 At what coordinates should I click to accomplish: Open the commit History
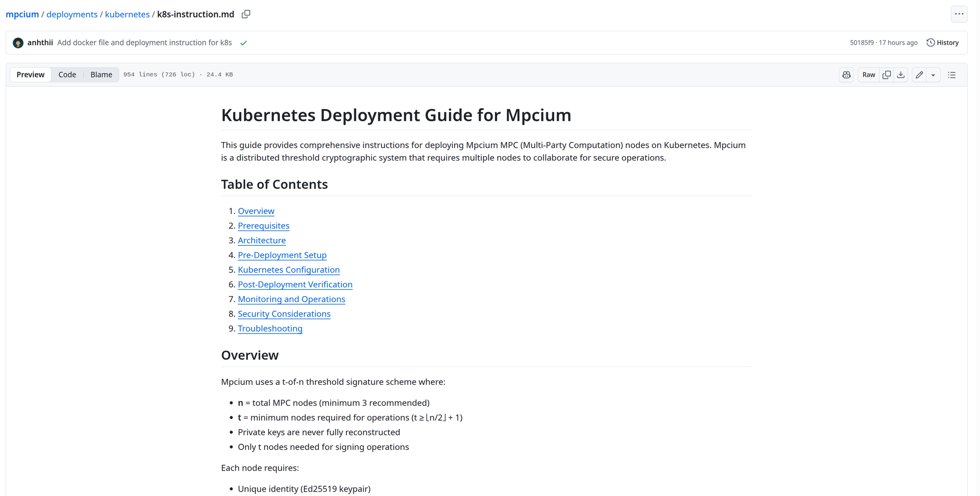coord(943,43)
